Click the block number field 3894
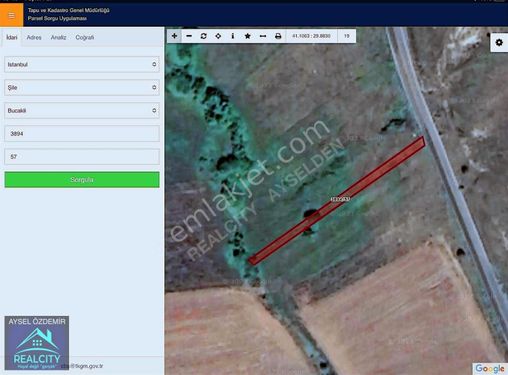The width and height of the screenshot is (508, 375). point(82,134)
